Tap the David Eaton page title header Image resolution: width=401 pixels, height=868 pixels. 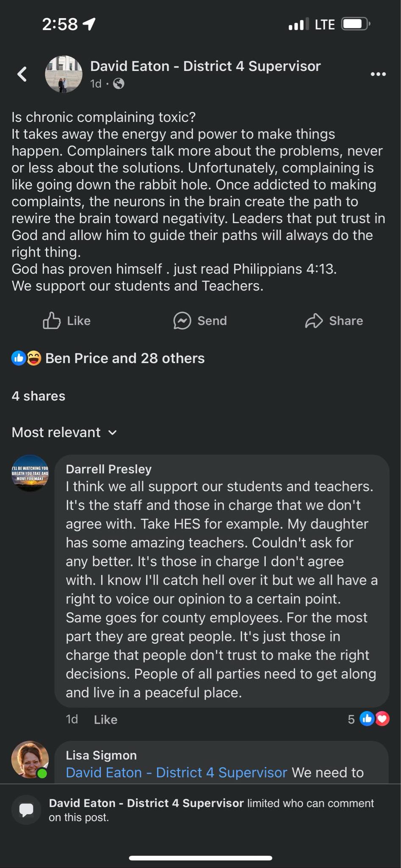tap(205, 67)
